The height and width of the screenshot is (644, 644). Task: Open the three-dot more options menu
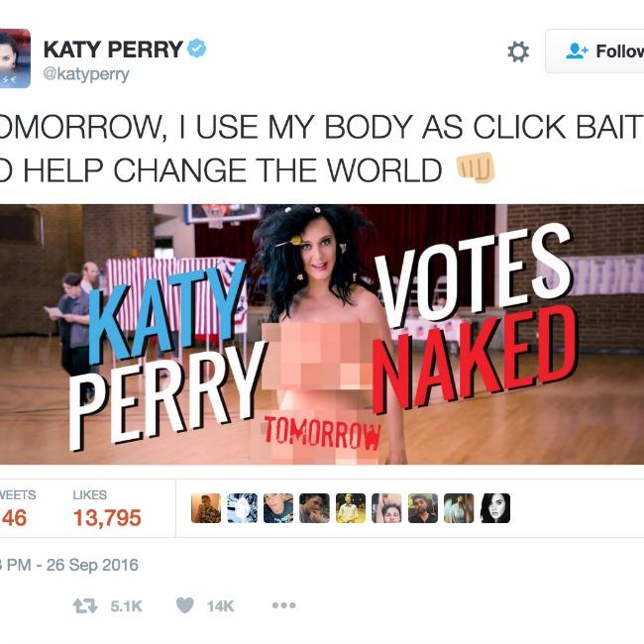pos(283,605)
